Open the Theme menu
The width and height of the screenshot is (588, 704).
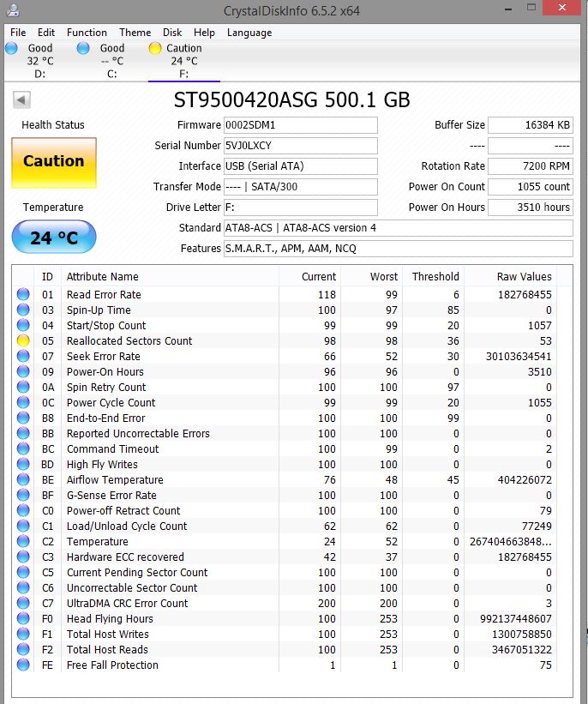(135, 33)
